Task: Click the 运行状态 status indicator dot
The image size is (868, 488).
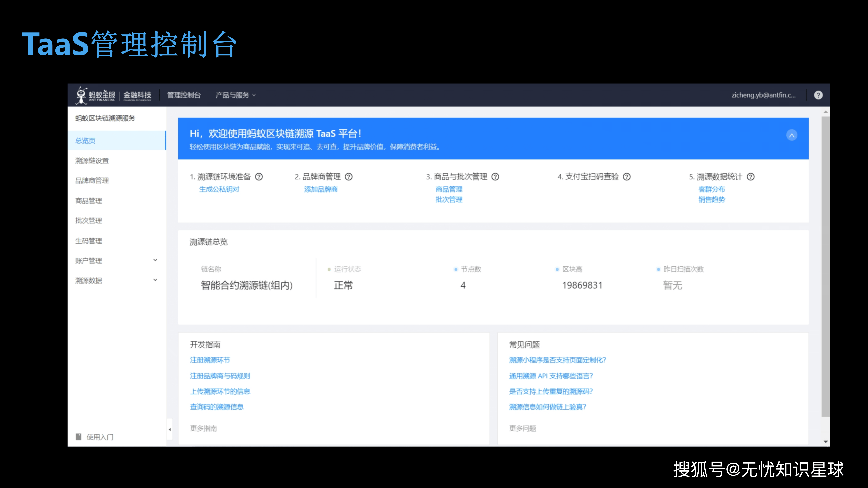Action: click(x=329, y=269)
